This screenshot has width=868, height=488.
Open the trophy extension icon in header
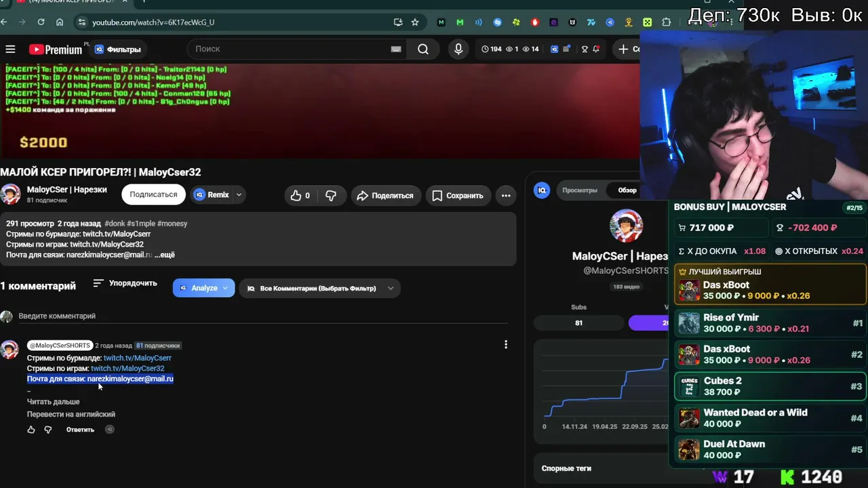pos(585,49)
